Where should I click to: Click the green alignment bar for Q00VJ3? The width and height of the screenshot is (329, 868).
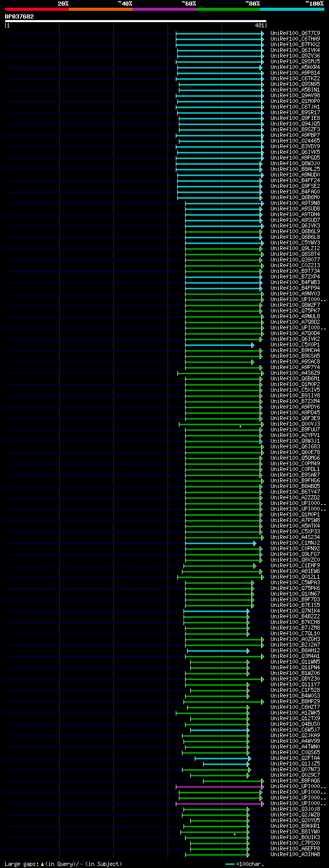click(x=221, y=424)
